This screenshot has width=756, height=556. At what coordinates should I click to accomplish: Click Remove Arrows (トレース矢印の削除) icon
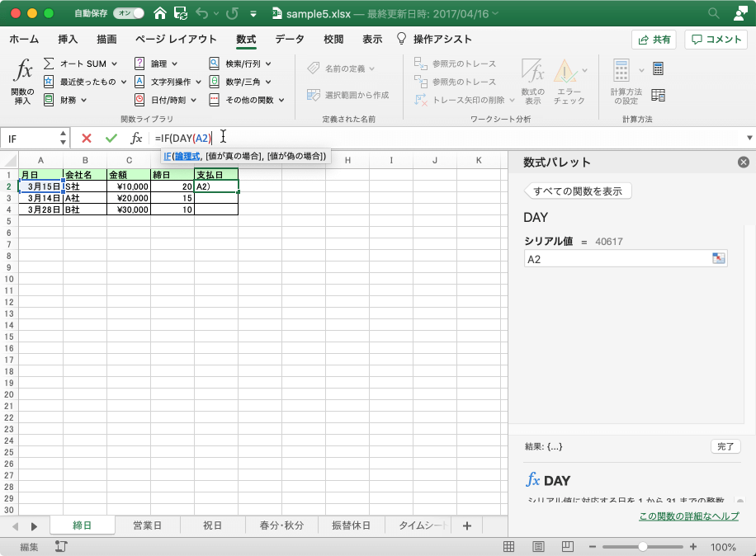tap(420, 100)
